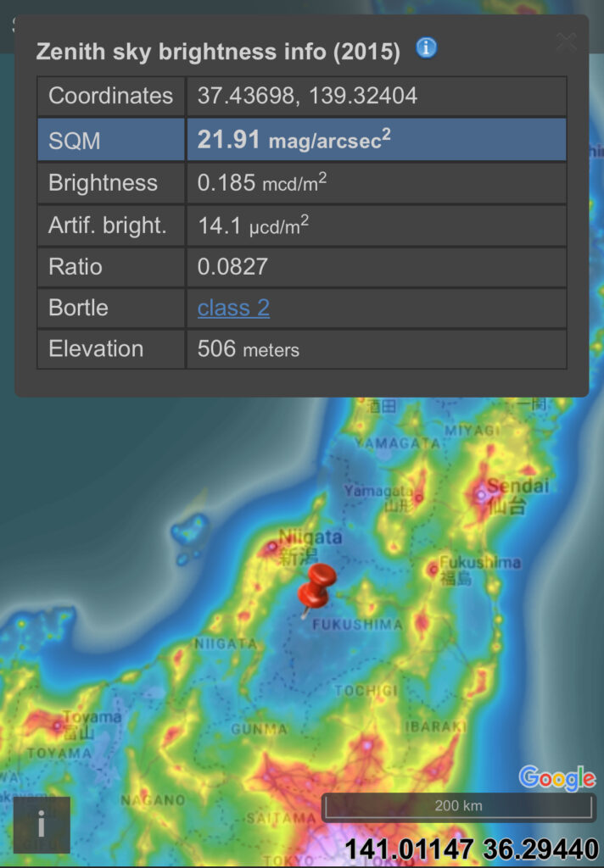Select the SQM 21.91 value cell
604x868 pixels.
point(376,140)
